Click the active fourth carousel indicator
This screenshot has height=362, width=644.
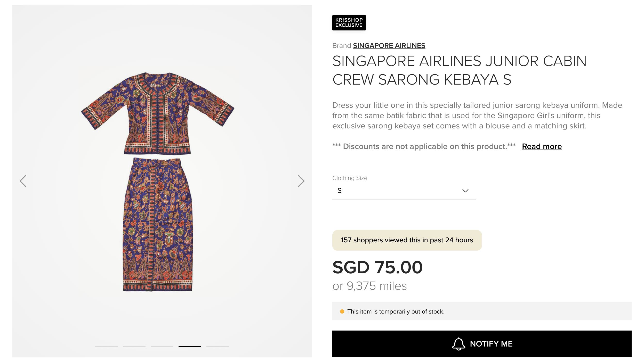pos(190,346)
